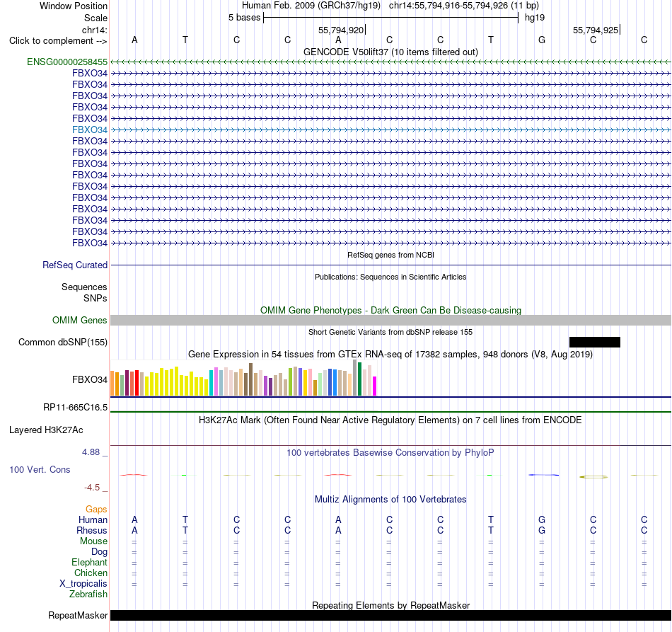Image resolution: width=672 pixels, height=632 pixels.
Task: Click the dark green bar in GTEx chart
Action: click(x=359, y=379)
